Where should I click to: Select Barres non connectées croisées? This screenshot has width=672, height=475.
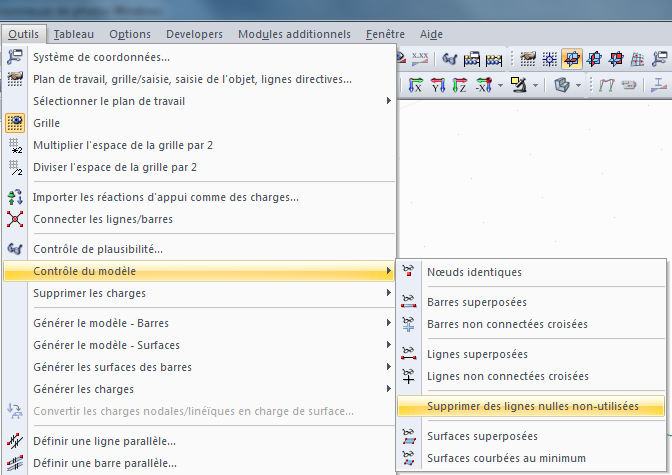(x=531, y=324)
